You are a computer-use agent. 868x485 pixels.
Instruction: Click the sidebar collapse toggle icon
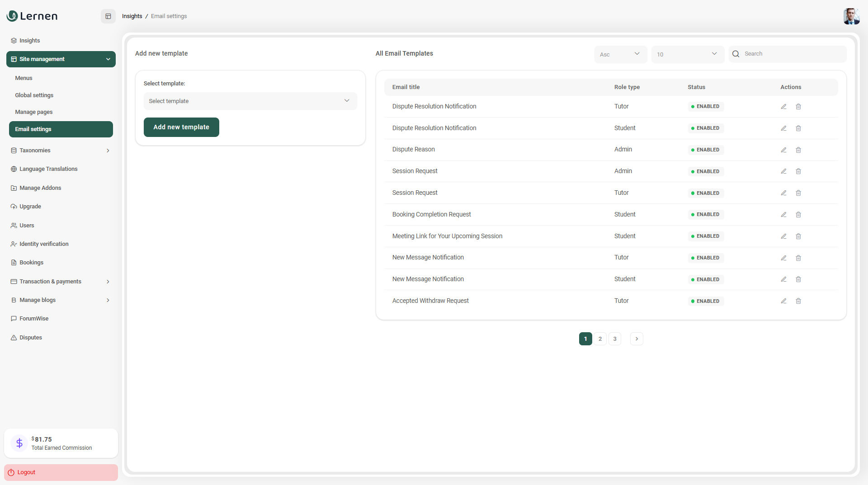tap(108, 16)
